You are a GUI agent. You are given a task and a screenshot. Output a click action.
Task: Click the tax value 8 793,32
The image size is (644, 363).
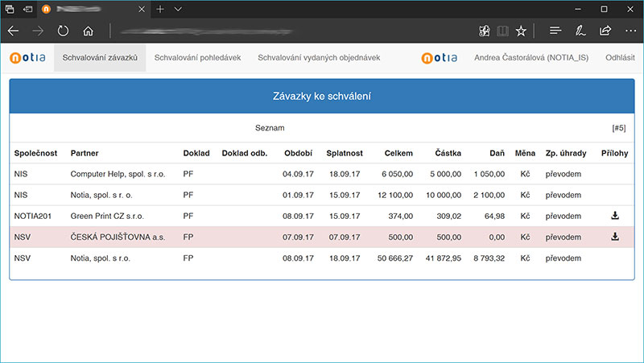coord(489,258)
